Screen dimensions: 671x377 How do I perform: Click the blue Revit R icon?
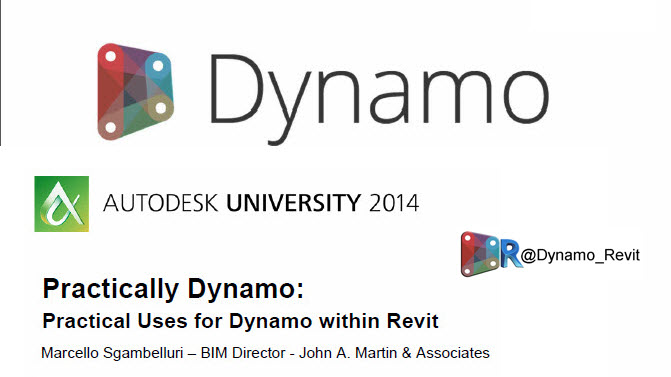511,254
